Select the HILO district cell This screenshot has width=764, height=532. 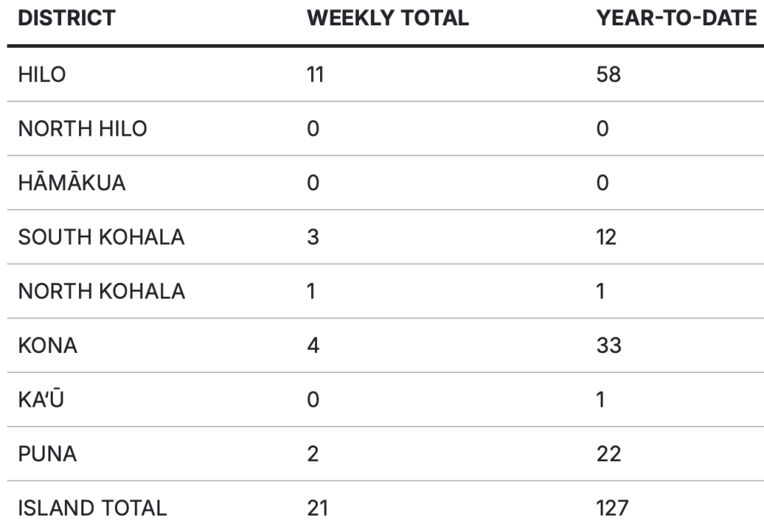click(42, 75)
